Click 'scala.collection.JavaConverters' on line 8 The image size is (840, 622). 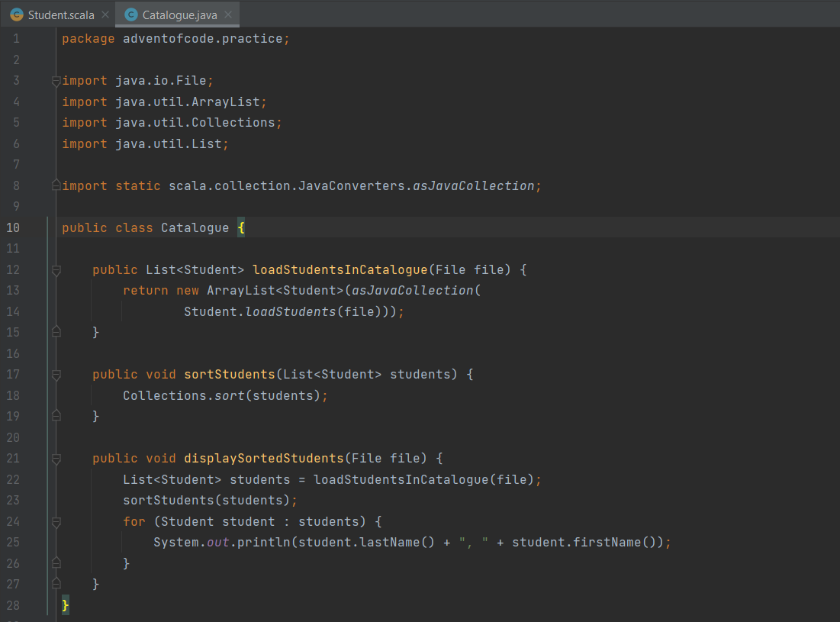coord(287,185)
